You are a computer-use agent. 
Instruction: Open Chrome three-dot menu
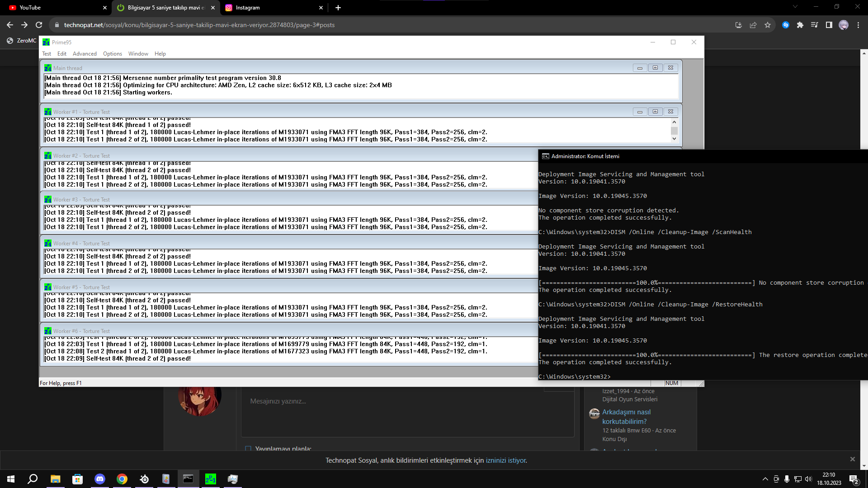pyautogui.click(x=858, y=25)
